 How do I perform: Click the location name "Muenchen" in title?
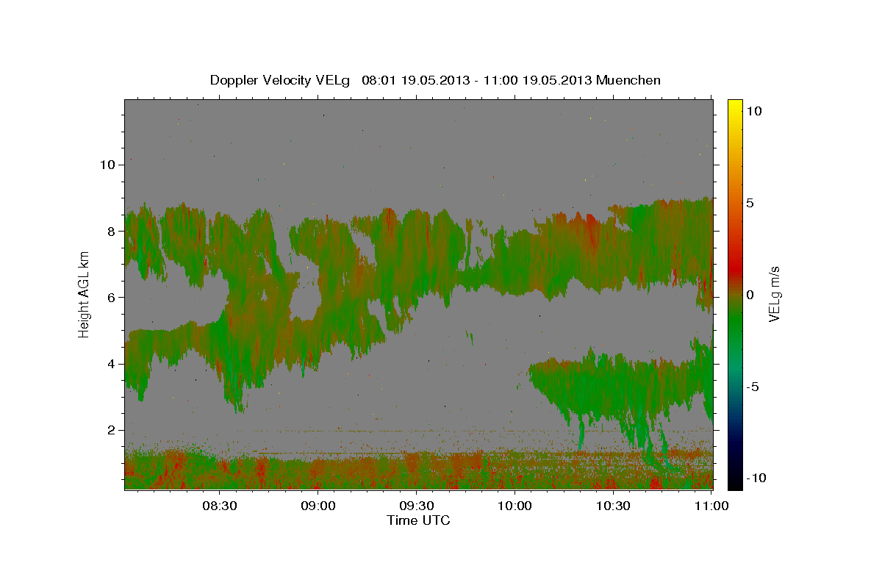click(628, 80)
